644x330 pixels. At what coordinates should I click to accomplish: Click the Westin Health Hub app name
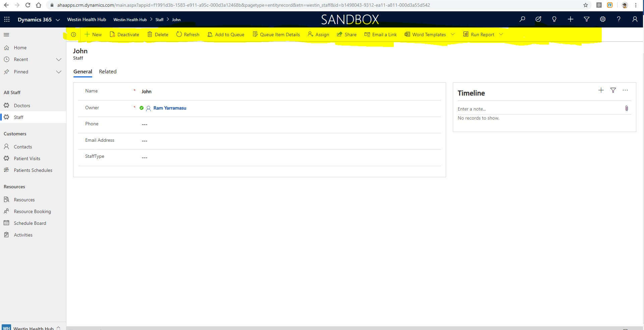pos(87,19)
